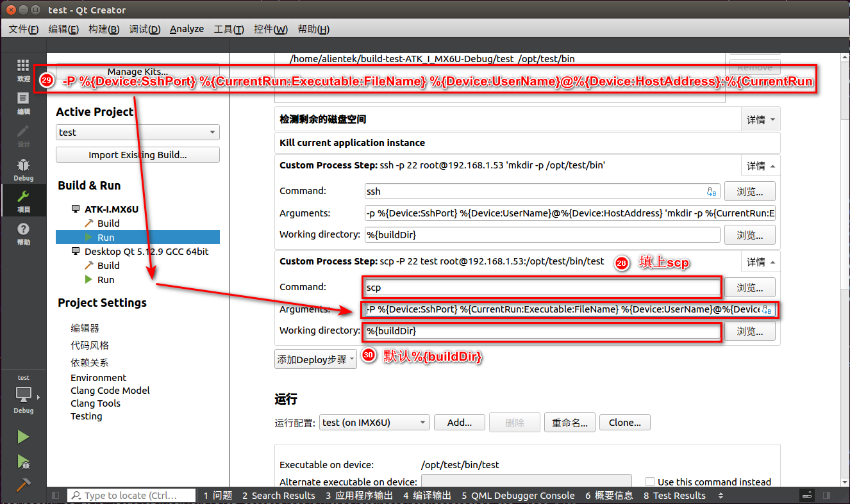Open the variable picker icon in ssh Command field
Image resolution: width=850 pixels, height=504 pixels.
pyautogui.click(x=712, y=191)
